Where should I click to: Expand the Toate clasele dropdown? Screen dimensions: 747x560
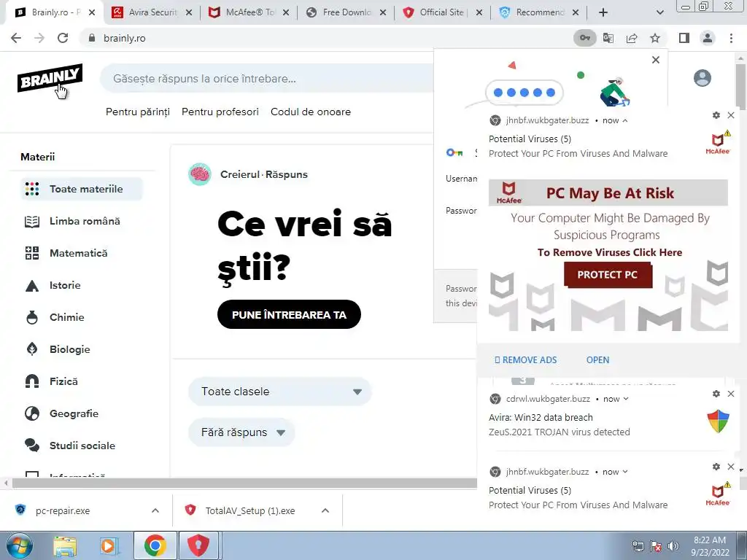point(279,392)
